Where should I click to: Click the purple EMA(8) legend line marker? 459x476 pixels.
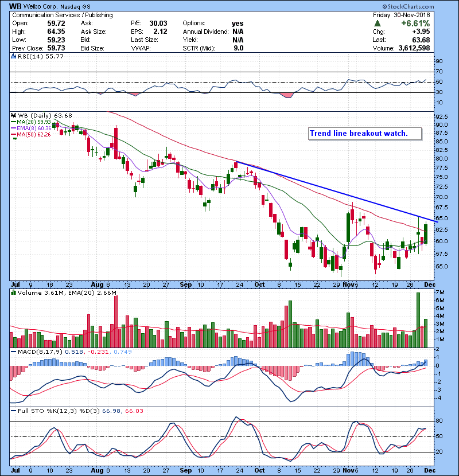click(14, 128)
